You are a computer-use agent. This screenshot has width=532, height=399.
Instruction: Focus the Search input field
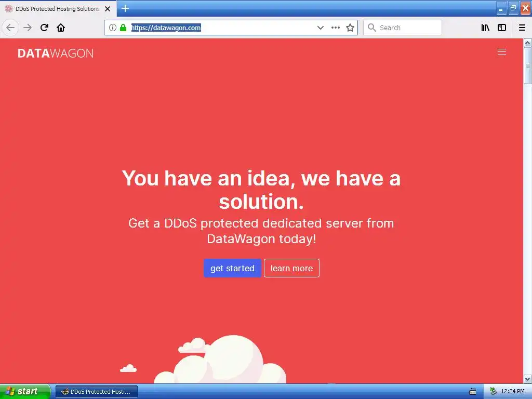click(403, 28)
